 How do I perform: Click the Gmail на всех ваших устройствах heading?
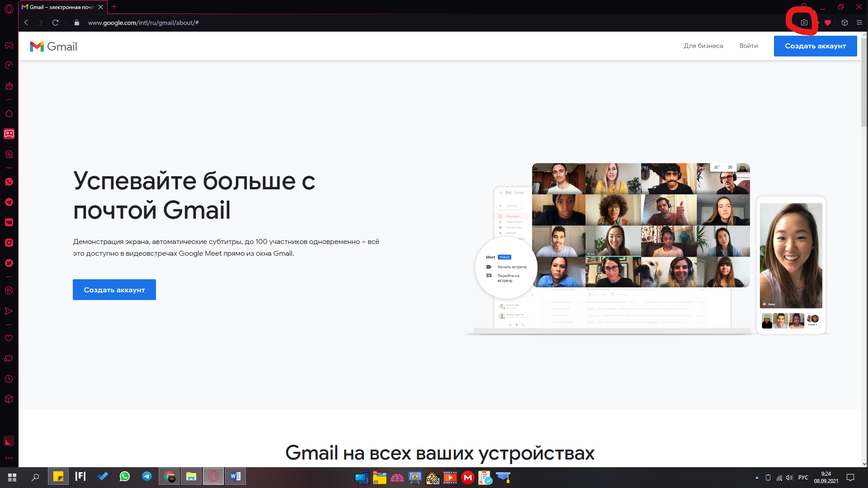440,453
